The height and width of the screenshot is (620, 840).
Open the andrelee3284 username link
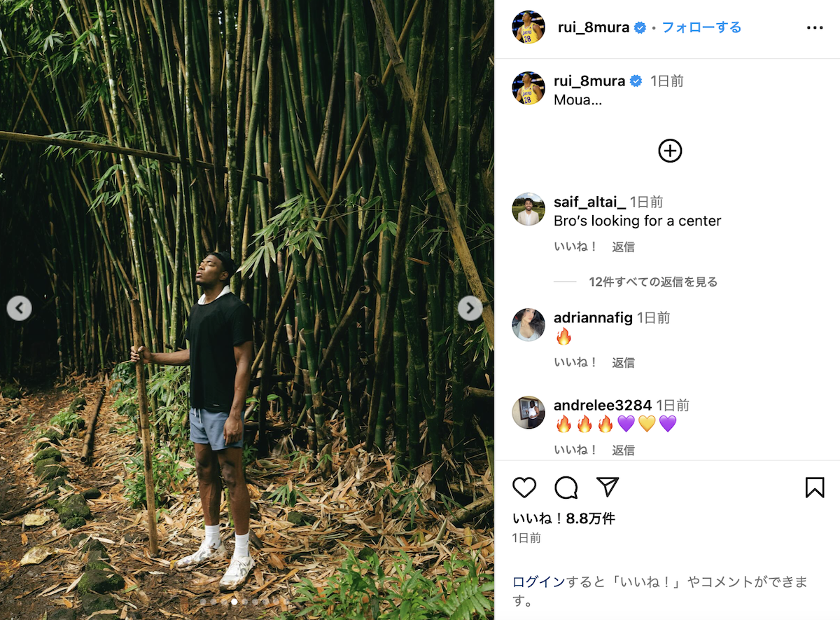point(603,405)
